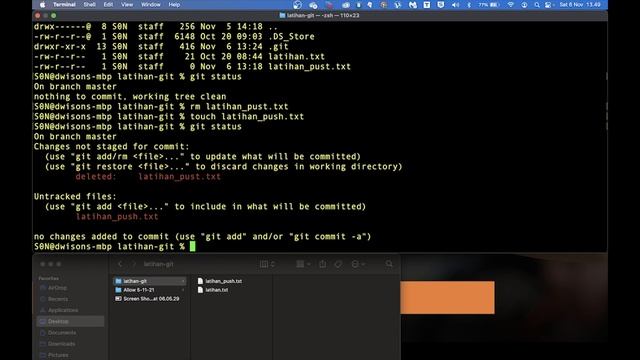Open Spotlight search magnifier in menu bar
This screenshot has height=360, width=640.
coord(537,5)
